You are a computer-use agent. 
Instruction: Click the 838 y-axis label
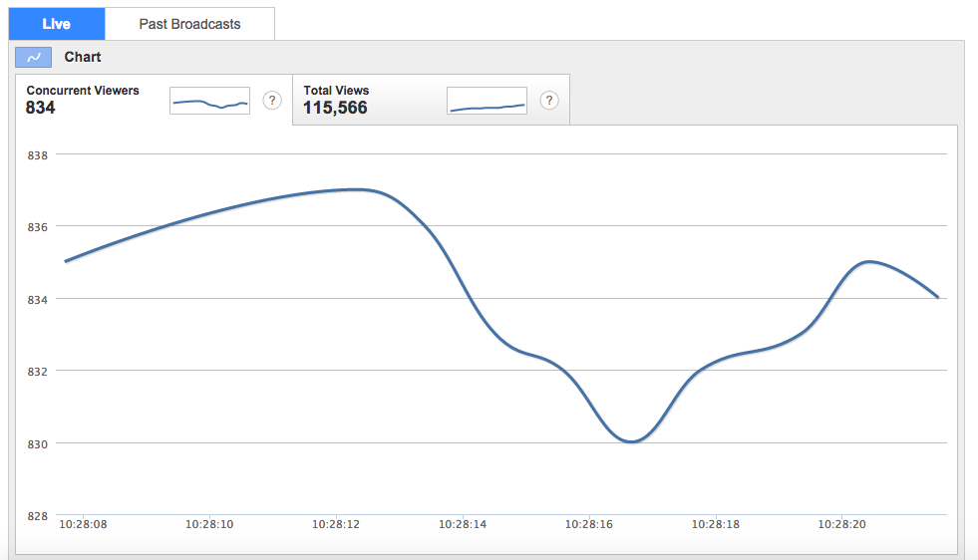(x=38, y=155)
